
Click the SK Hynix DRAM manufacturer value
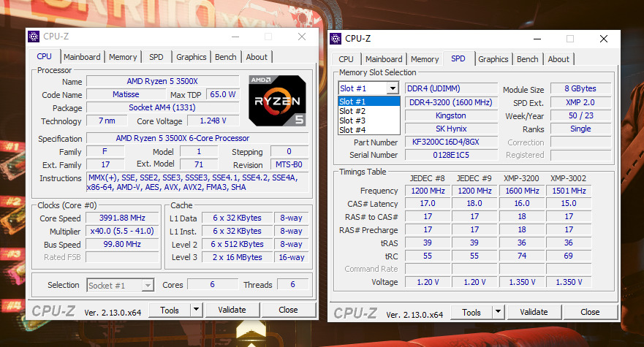click(451, 129)
